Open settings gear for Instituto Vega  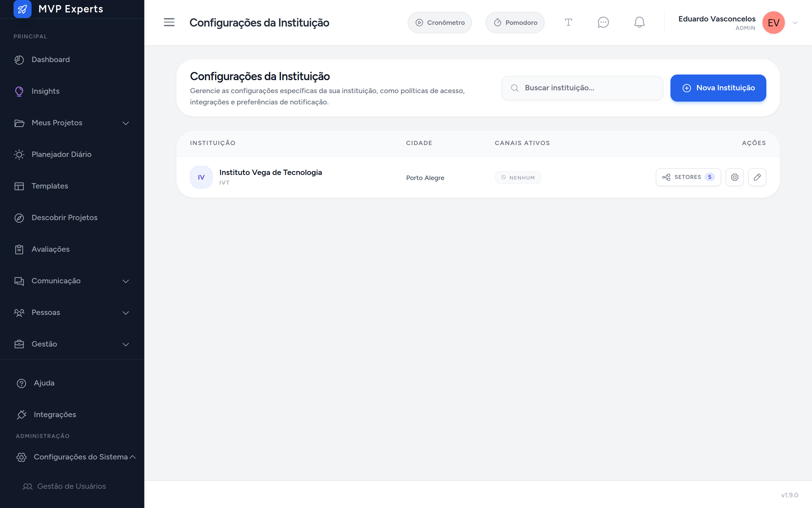click(x=734, y=177)
